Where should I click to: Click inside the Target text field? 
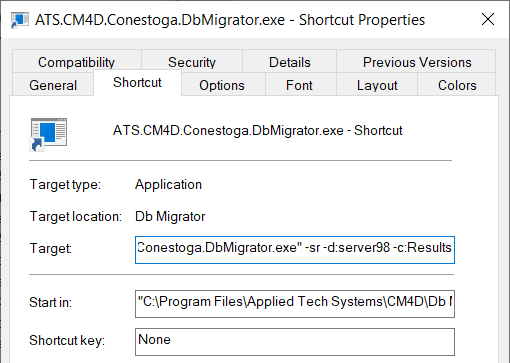coord(295,250)
